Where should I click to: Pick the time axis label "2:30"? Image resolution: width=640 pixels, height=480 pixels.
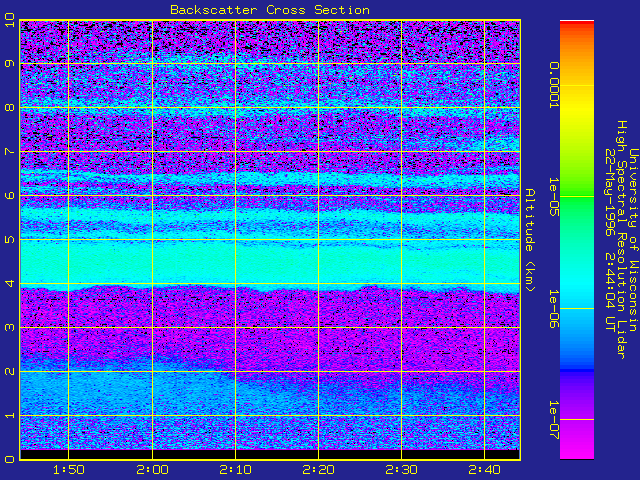click(x=402, y=470)
